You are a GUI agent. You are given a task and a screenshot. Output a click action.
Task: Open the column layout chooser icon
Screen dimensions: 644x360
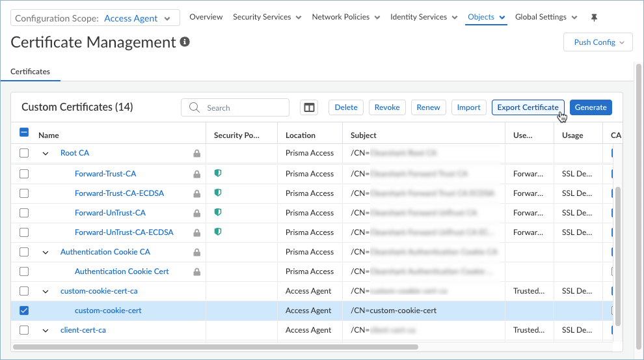pyautogui.click(x=309, y=107)
